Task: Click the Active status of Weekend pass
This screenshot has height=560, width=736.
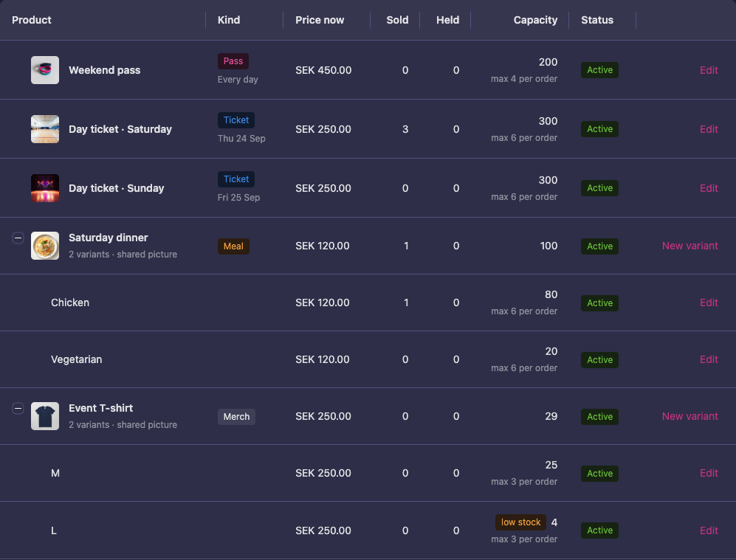Action: coord(600,70)
